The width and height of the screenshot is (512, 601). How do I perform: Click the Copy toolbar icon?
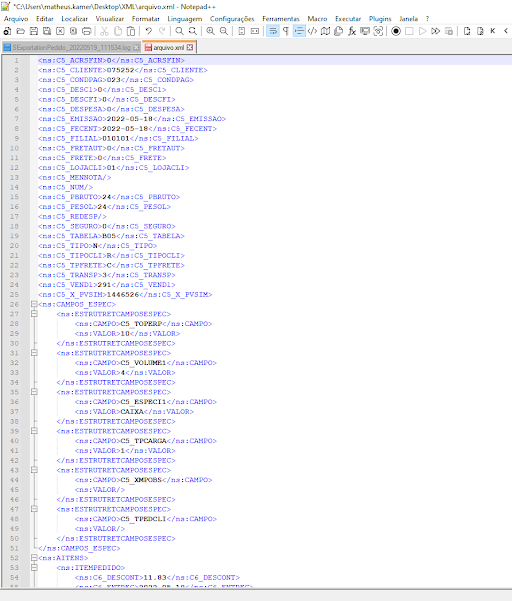118,31
